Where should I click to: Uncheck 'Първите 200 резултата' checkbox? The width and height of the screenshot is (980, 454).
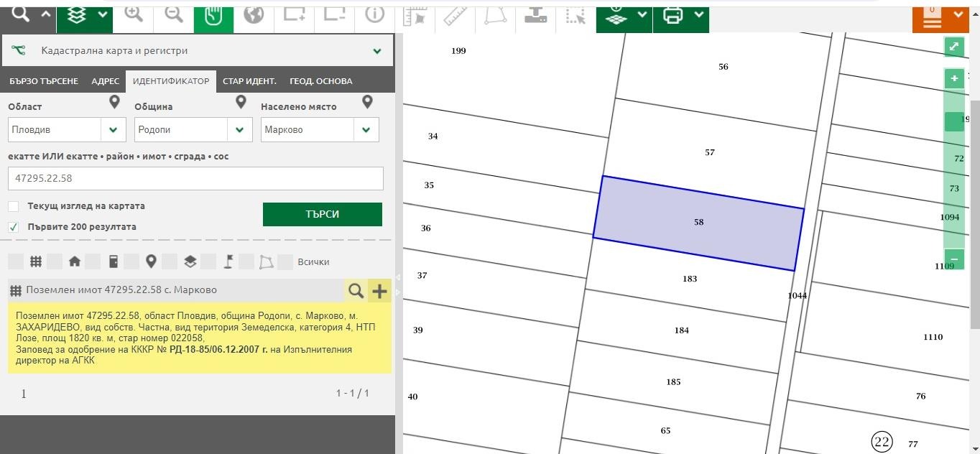(x=14, y=227)
